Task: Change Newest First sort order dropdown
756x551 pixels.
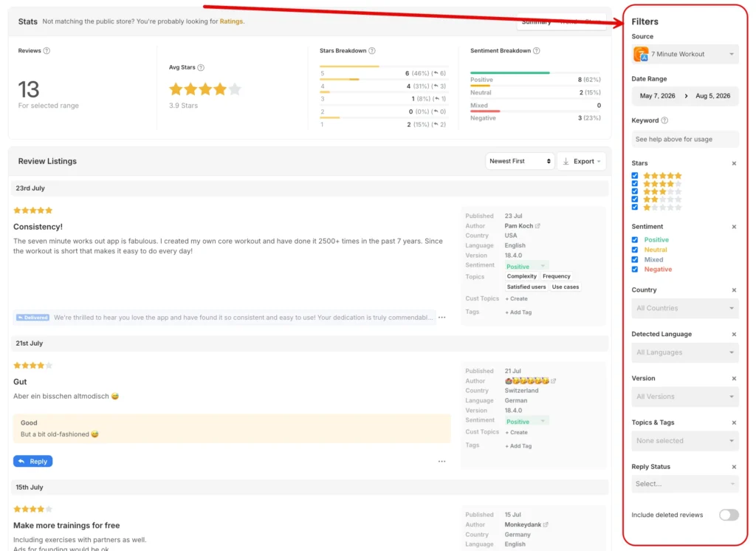Action: pyautogui.click(x=520, y=161)
